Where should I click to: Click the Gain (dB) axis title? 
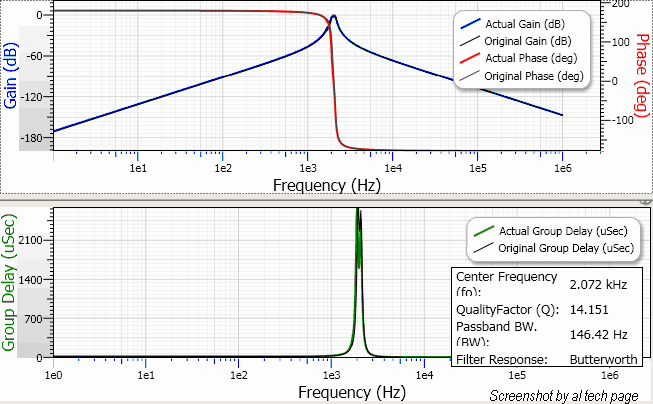point(11,76)
